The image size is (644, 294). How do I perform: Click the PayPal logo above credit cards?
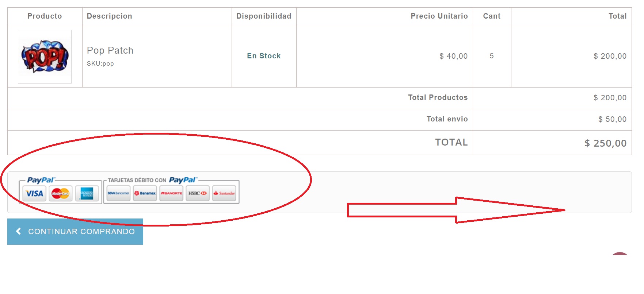(41, 180)
